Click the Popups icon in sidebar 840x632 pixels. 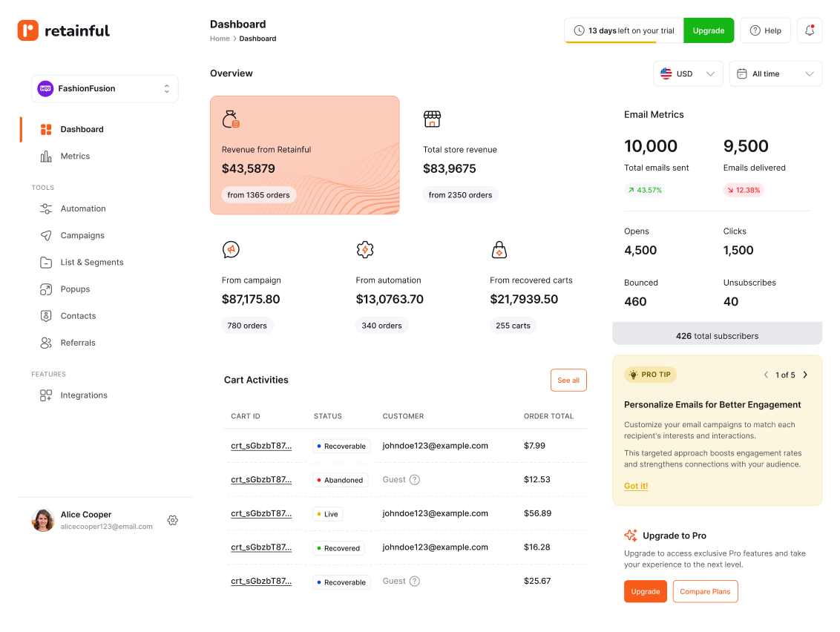(x=46, y=289)
